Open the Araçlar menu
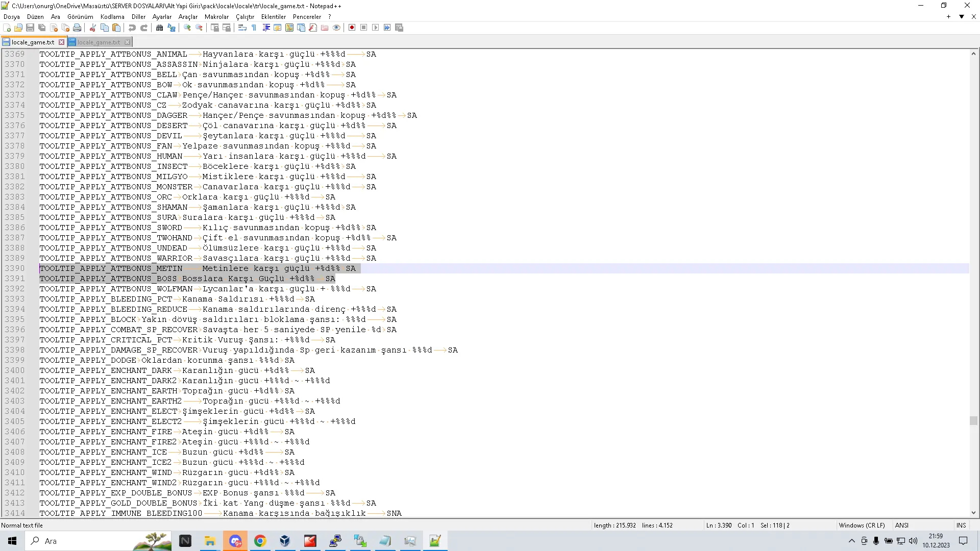Image resolution: width=980 pixels, height=551 pixels. 188,16
